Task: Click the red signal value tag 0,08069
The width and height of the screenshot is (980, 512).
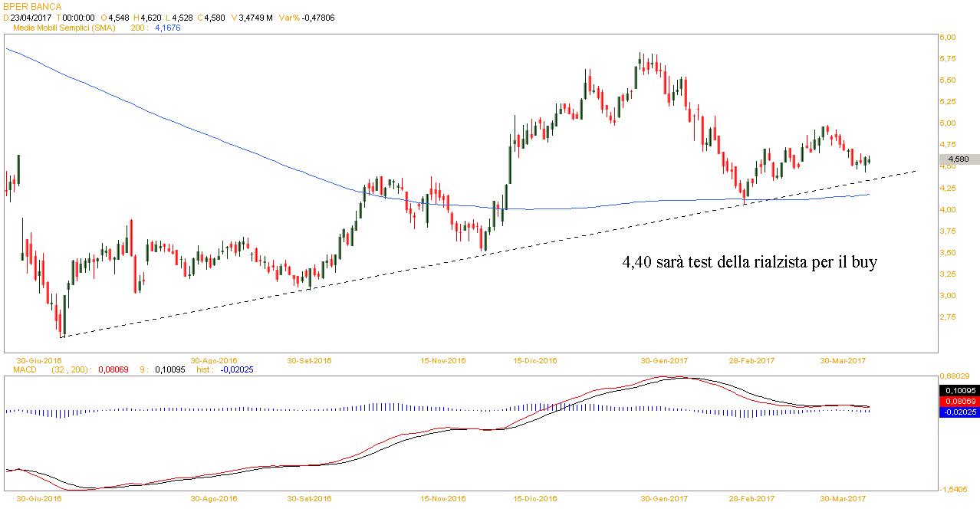Action: (958, 402)
